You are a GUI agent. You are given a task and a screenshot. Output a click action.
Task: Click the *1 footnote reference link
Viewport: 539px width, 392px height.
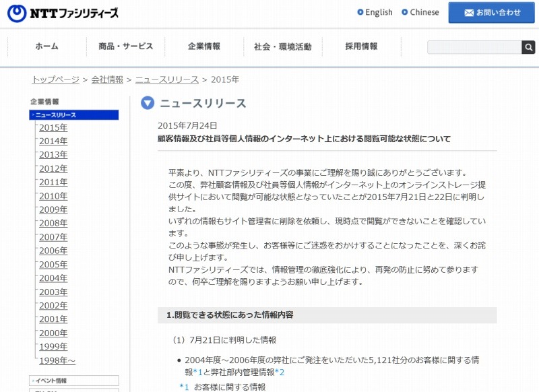pos(197,372)
